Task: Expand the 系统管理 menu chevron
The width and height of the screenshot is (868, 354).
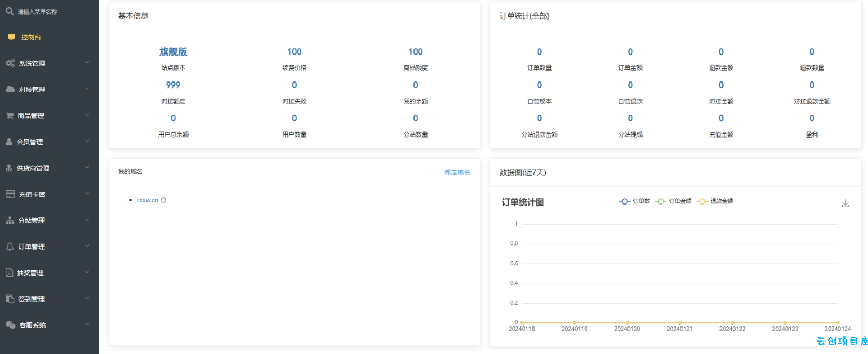Action: [87, 63]
